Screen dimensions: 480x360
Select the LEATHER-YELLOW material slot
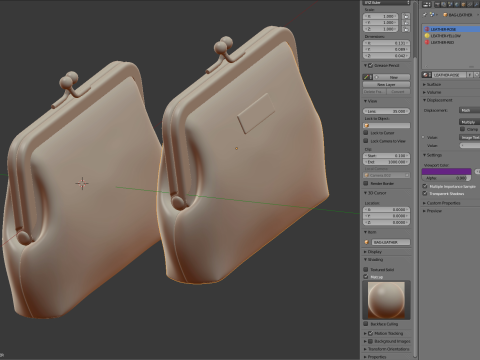coord(451,36)
